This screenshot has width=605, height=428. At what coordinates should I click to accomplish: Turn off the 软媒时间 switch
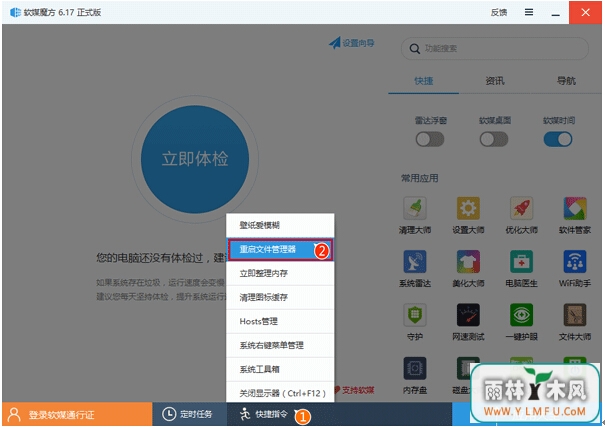point(558,139)
